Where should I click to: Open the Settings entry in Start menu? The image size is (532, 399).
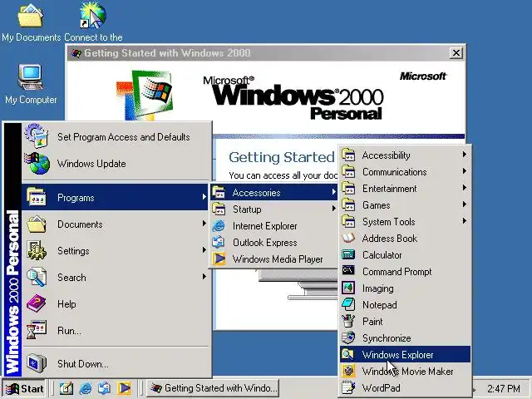(x=115, y=251)
